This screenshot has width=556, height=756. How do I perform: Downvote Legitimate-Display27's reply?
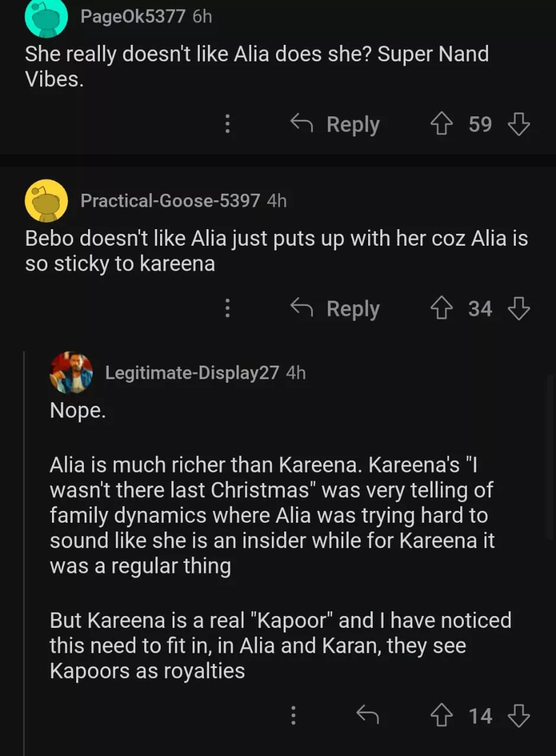pyautogui.click(x=519, y=716)
